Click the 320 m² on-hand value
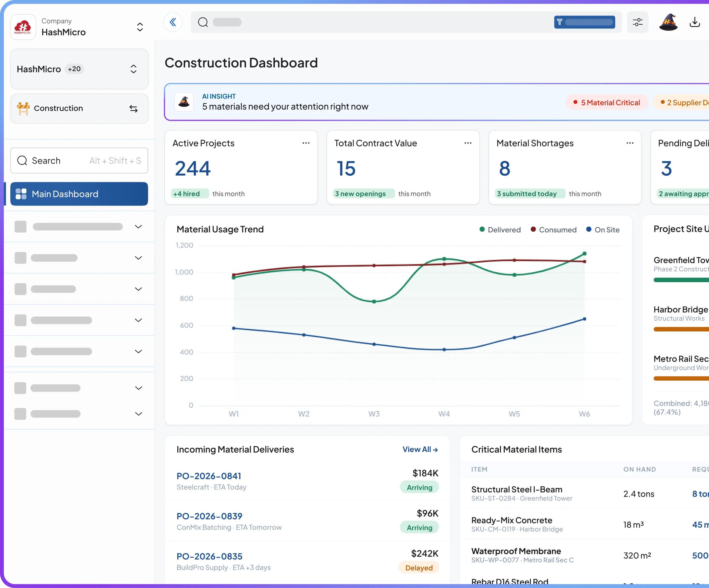 637,556
